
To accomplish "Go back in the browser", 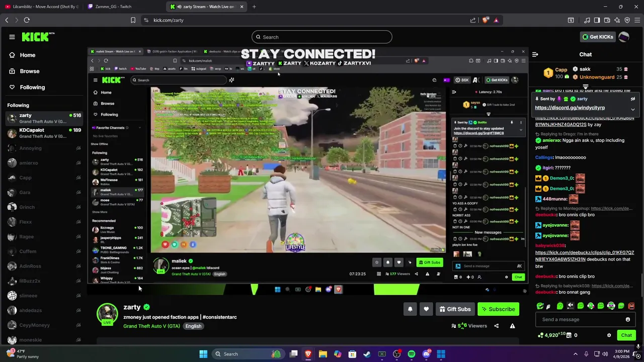I will pos(7,20).
